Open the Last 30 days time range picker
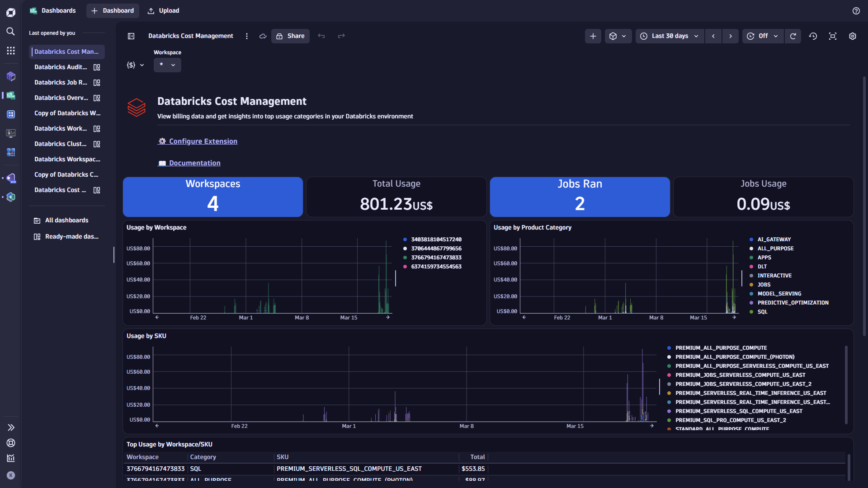The width and height of the screenshot is (868, 488). click(x=670, y=36)
